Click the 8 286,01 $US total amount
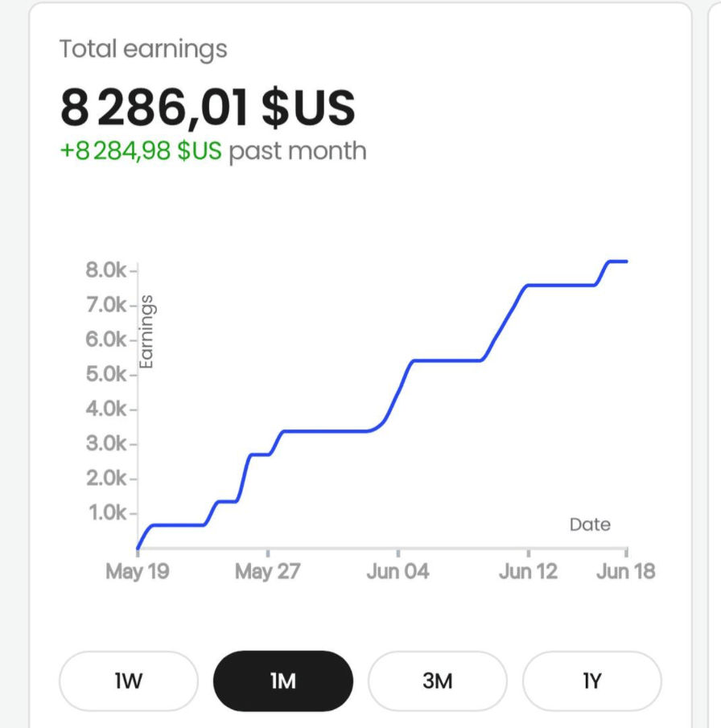The image size is (721, 728). coord(208,109)
